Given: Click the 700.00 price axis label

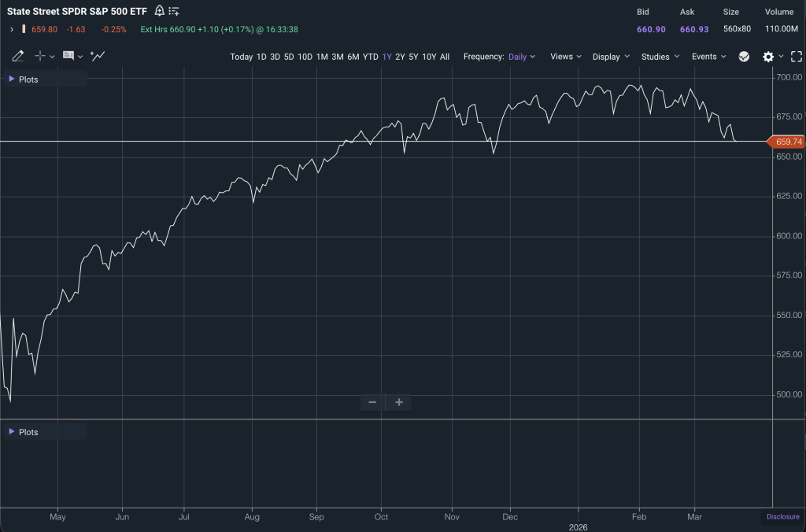Looking at the screenshot, I should 789,77.
